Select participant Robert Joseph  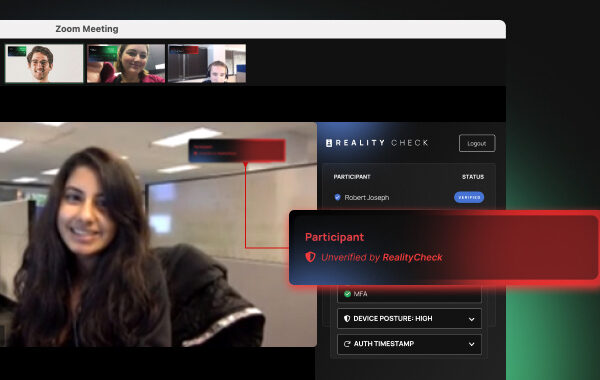367,197
